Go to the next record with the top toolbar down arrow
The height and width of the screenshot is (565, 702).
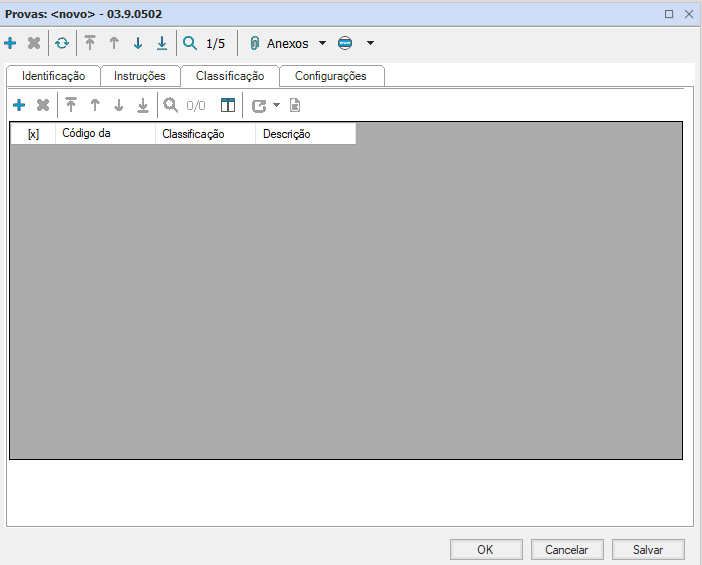(x=138, y=44)
